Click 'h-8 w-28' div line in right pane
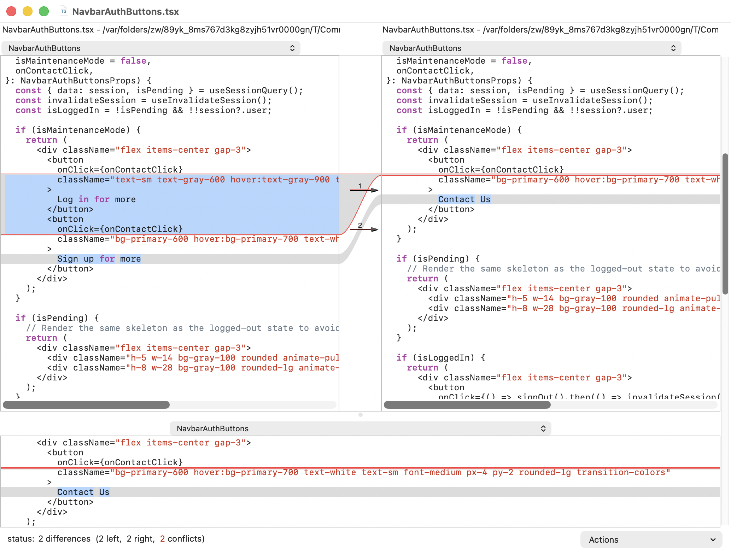Screen dimensions: 731x560 [574, 308]
